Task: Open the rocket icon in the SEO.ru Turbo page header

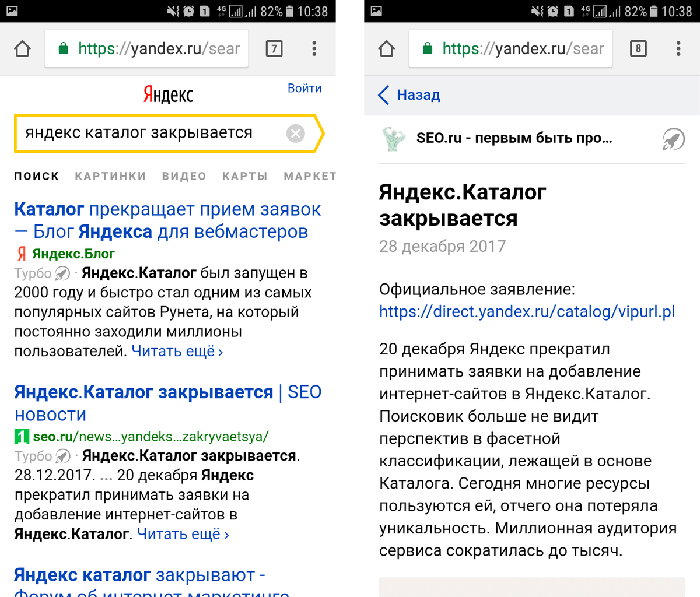Action: tap(674, 139)
